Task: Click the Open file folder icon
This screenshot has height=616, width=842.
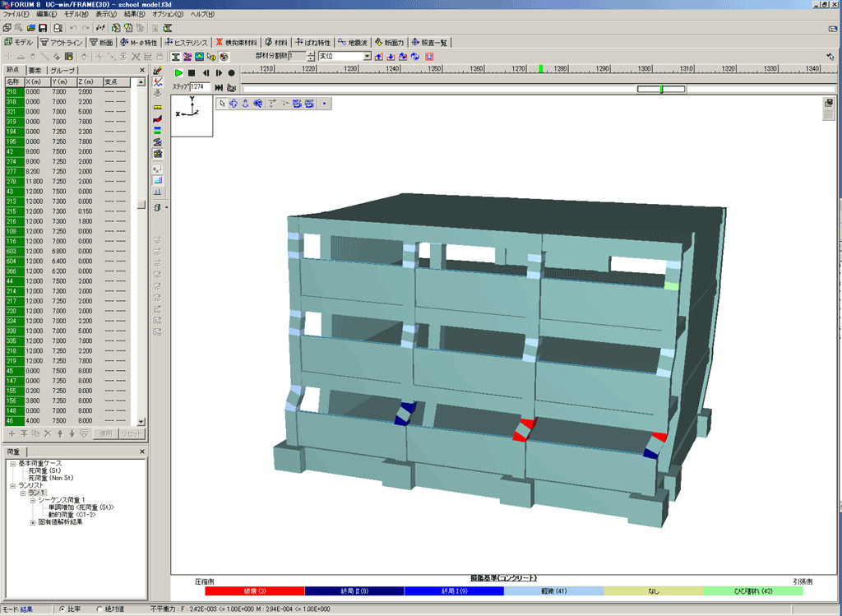Action: click(30, 28)
